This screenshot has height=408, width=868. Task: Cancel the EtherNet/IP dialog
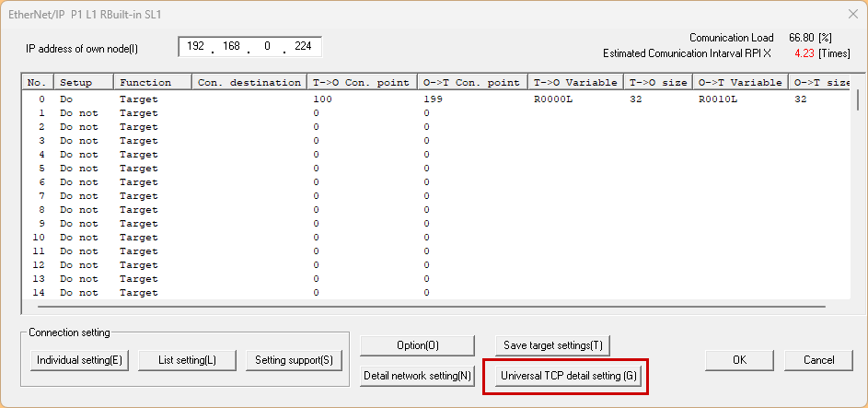818,360
